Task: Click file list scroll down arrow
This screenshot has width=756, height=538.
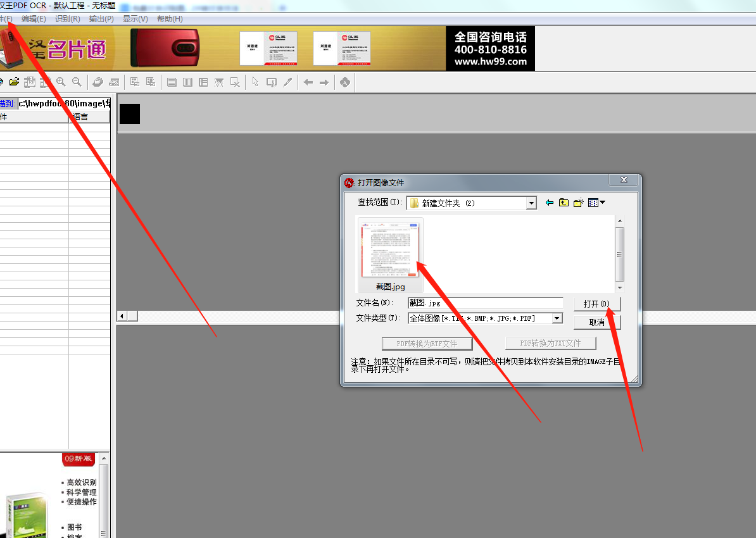Action: tap(620, 287)
